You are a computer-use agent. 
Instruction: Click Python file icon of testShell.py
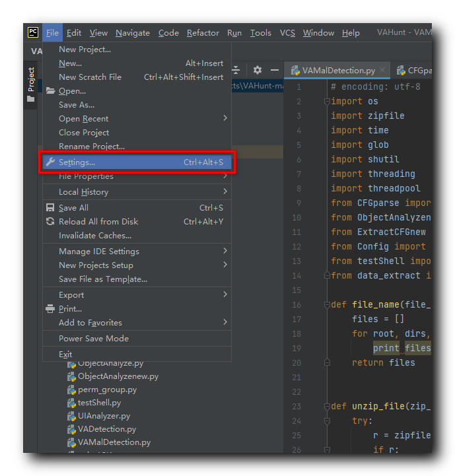[71, 403]
